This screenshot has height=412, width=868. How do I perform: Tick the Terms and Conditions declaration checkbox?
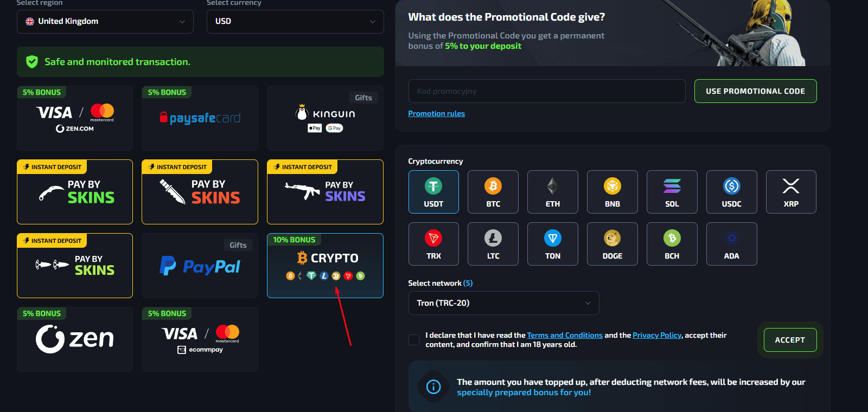point(414,340)
